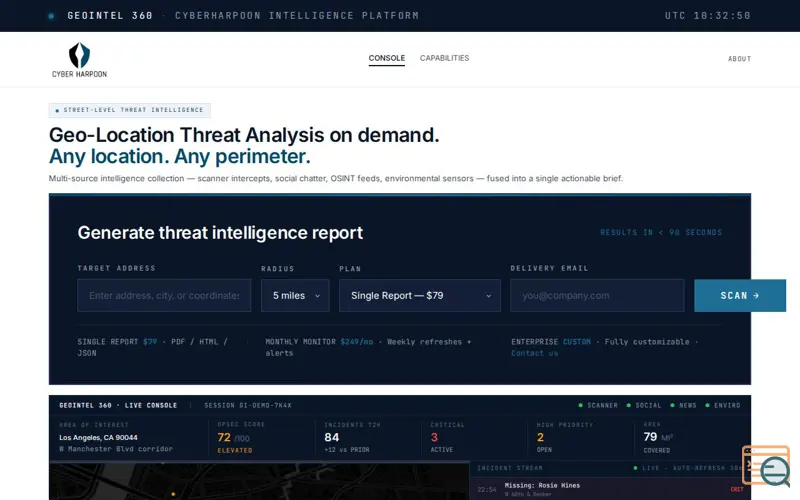This screenshot has width=800, height=500.
Task: Switch to the CAPABILITIES tab
Action: [444, 58]
